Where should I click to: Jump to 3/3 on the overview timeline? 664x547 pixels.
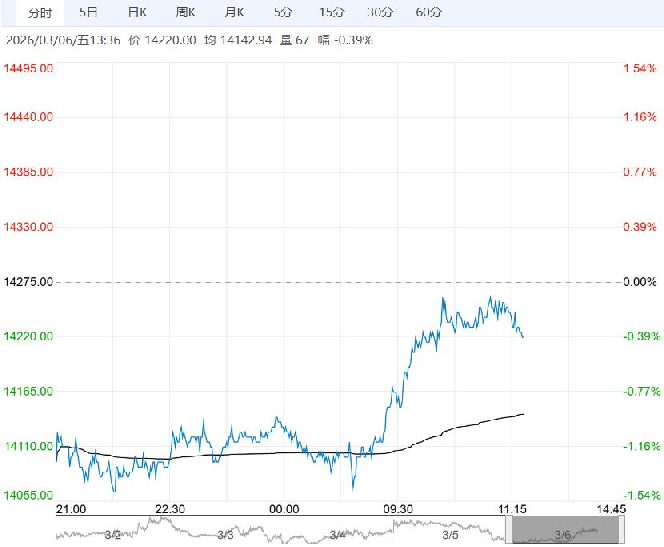point(226,535)
